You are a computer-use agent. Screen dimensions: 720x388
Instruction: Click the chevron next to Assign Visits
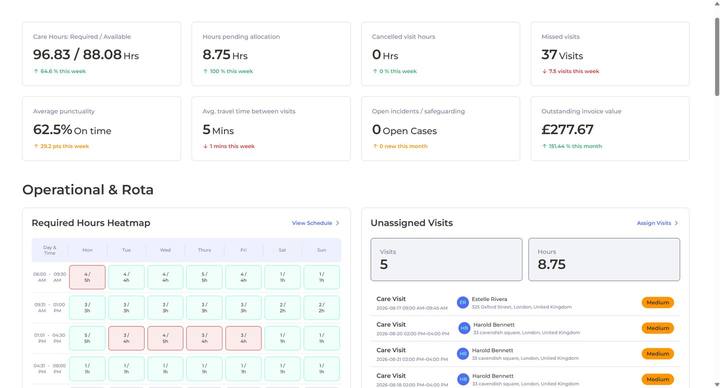pyautogui.click(x=676, y=223)
